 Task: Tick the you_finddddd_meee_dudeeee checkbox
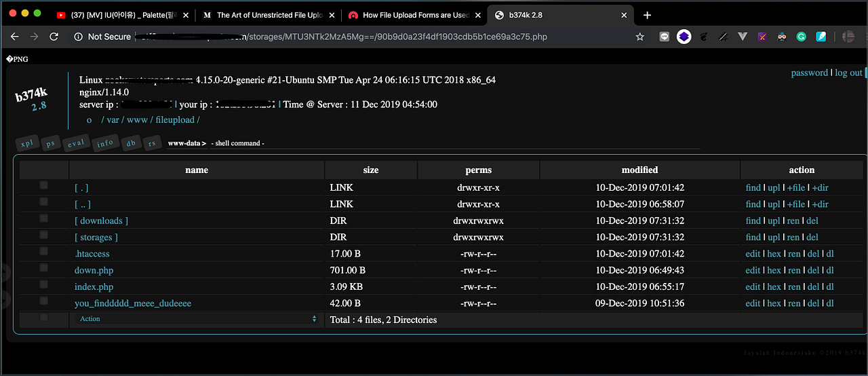[44, 301]
